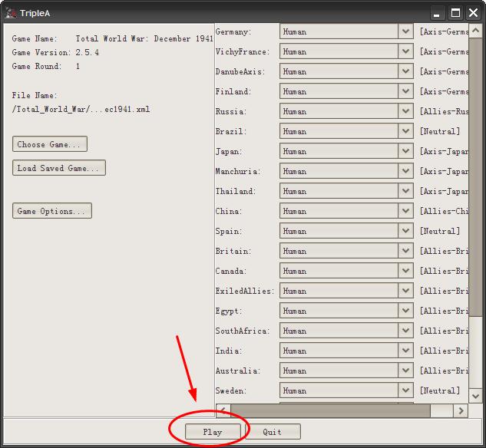Click vertical scrollbar down arrow
This screenshot has width=486, height=448.
(x=475, y=396)
